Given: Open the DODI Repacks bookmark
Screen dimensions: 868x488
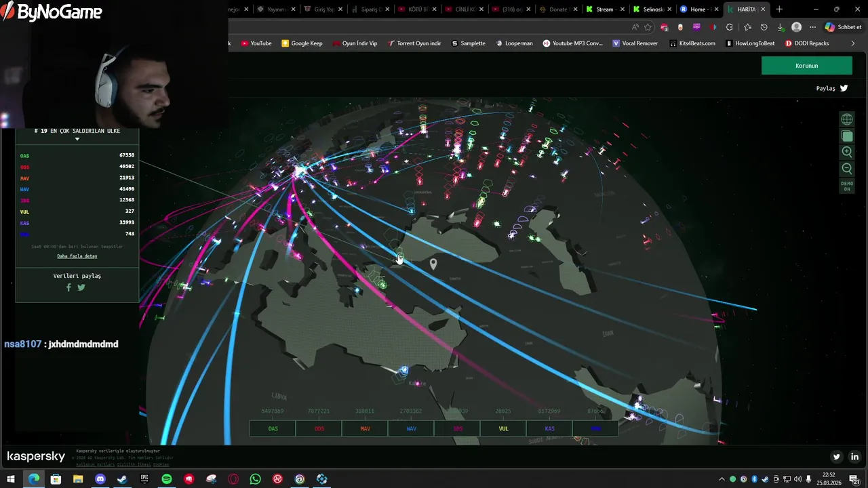Looking at the screenshot, I should (807, 43).
